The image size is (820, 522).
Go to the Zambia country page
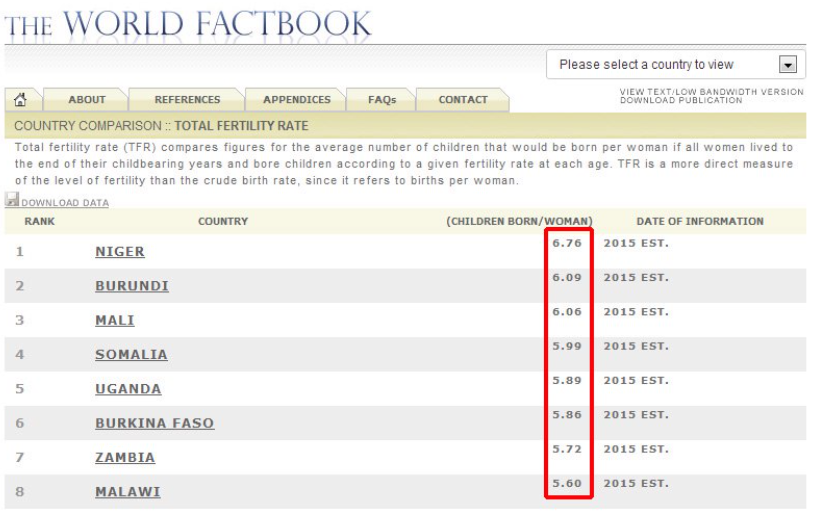[x=125, y=458]
